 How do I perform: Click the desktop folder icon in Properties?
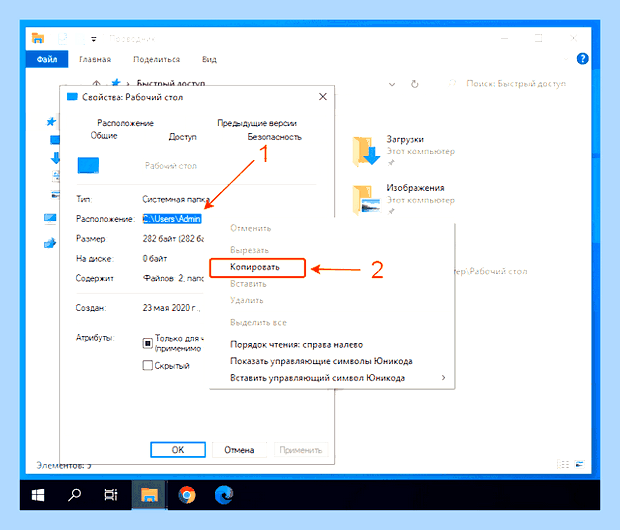pyautogui.click(x=88, y=165)
